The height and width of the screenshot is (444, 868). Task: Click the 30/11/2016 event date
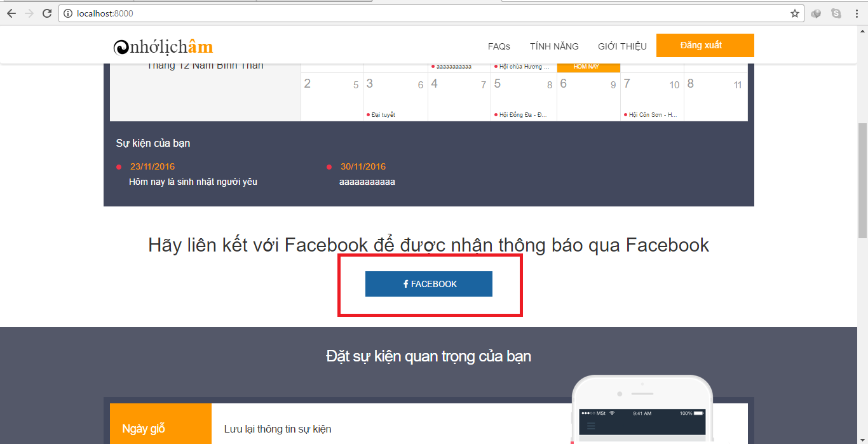[363, 166]
